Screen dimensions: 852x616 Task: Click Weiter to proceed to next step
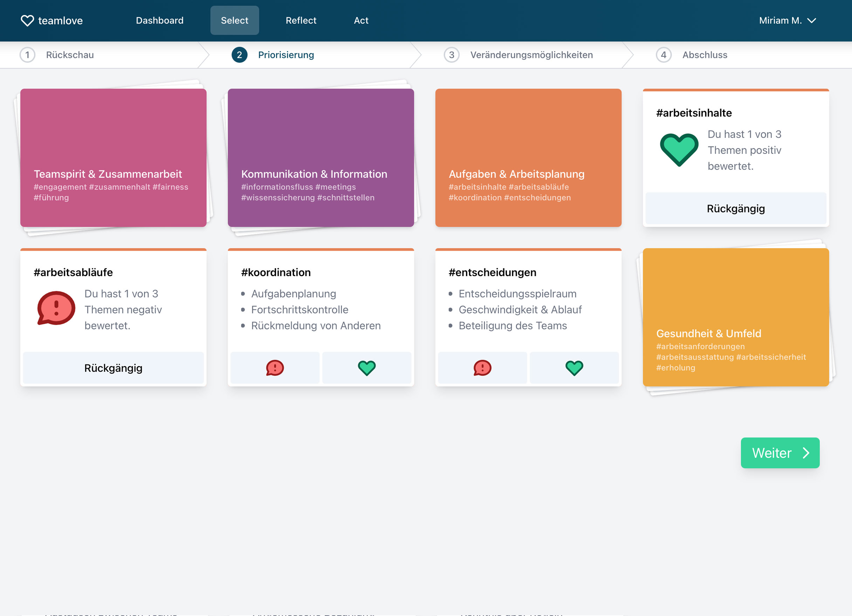[781, 453]
